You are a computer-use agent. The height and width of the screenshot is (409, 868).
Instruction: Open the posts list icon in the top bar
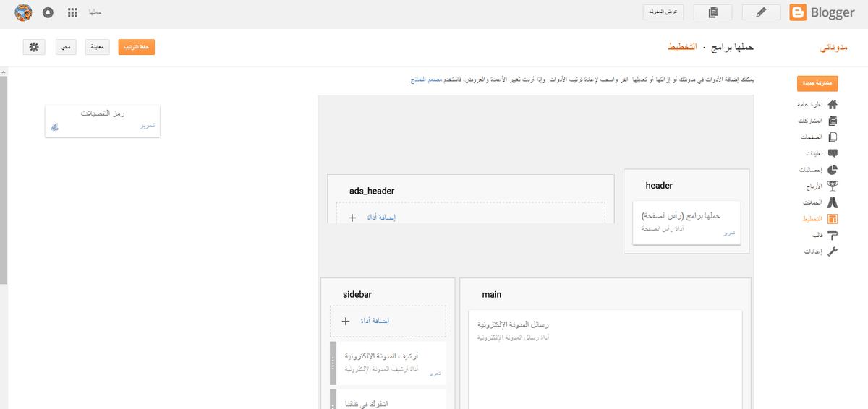712,12
